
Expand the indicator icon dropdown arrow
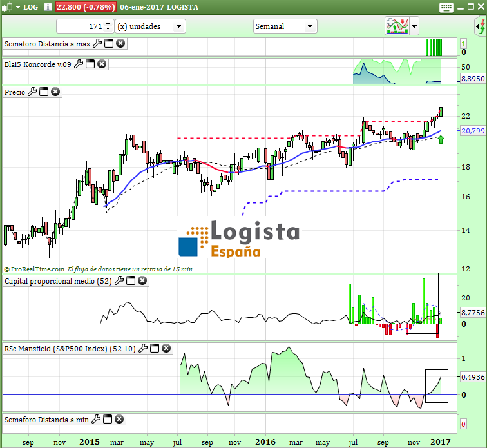tap(414, 26)
